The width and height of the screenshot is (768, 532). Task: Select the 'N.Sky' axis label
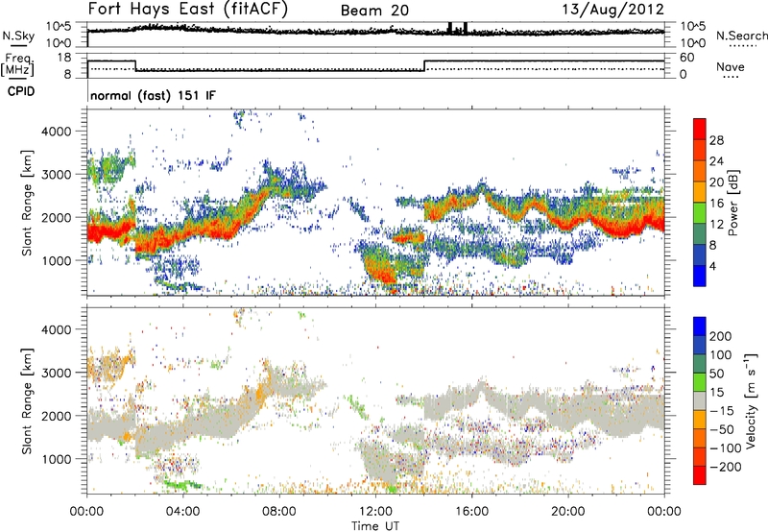point(18,36)
